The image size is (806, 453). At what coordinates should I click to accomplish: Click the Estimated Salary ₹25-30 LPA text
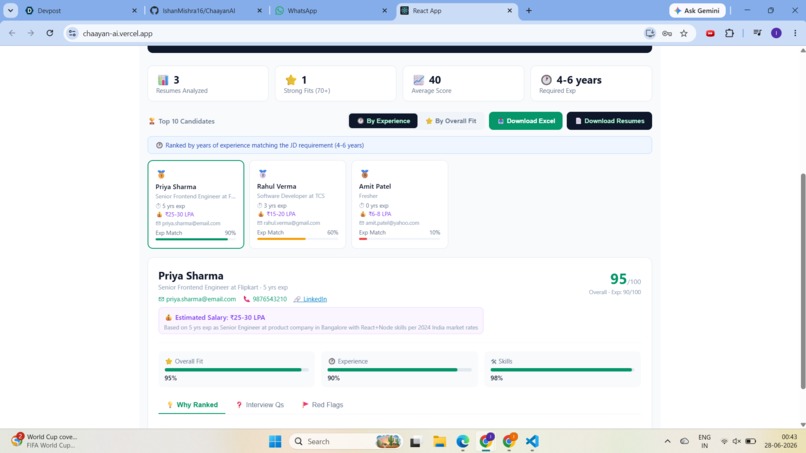point(220,317)
